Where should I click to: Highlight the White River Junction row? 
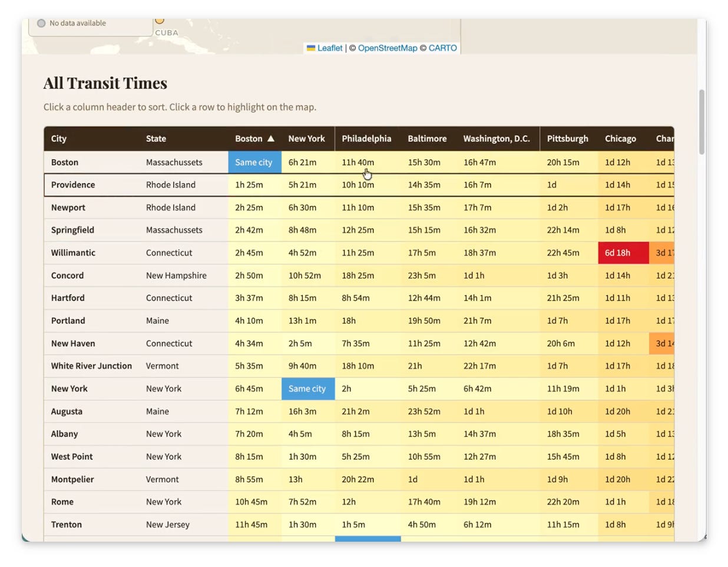(359, 365)
